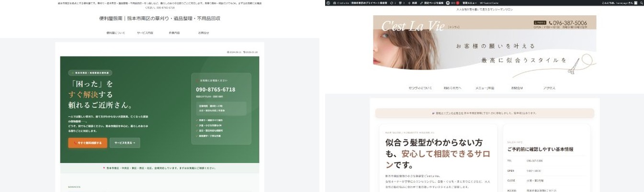The height and width of the screenshot is (192, 644).
Task: Click the business hours box in green card
Action: click(221, 108)
